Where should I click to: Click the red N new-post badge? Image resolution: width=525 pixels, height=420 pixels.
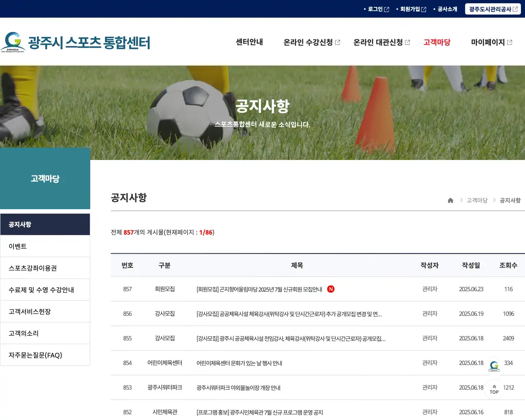coord(331,289)
